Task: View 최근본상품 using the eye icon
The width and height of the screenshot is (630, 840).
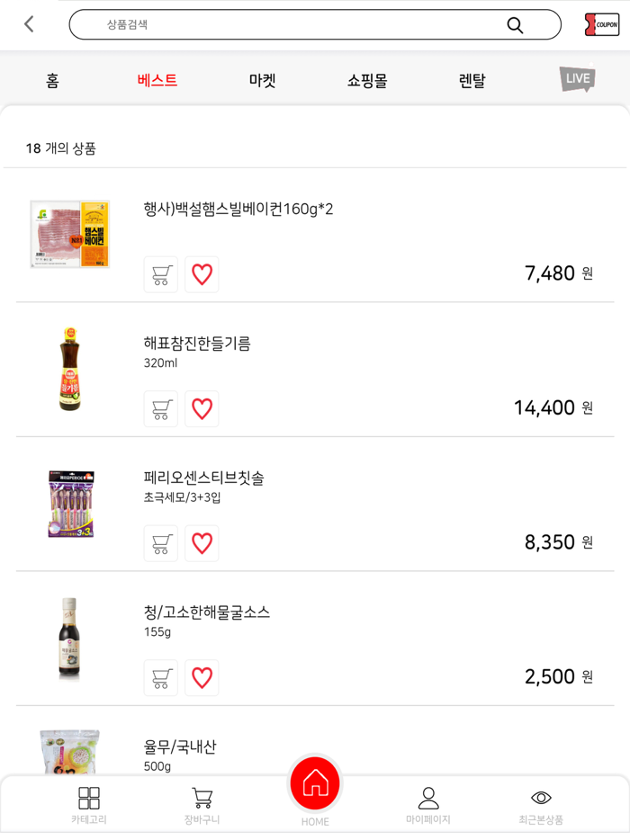Action: coord(541,803)
